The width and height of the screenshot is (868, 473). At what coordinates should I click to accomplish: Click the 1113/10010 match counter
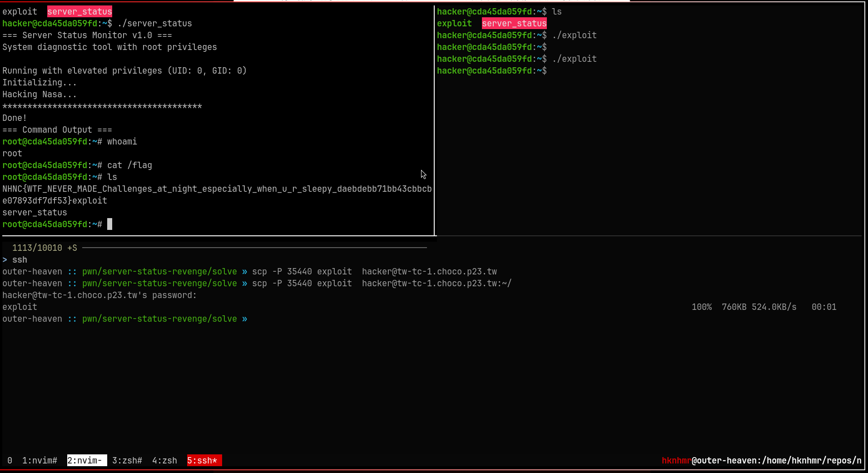click(x=37, y=248)
